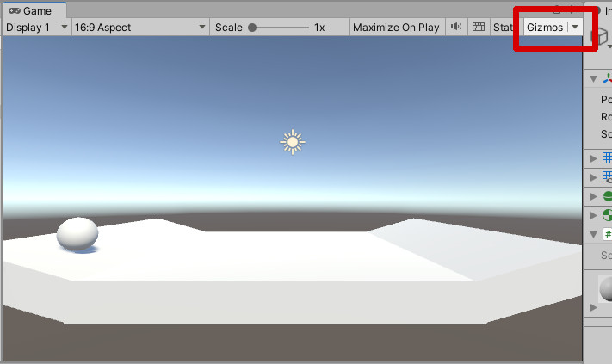Click the Transform component icon
This screenshot has height=364, width=612.
click(607, 78)
